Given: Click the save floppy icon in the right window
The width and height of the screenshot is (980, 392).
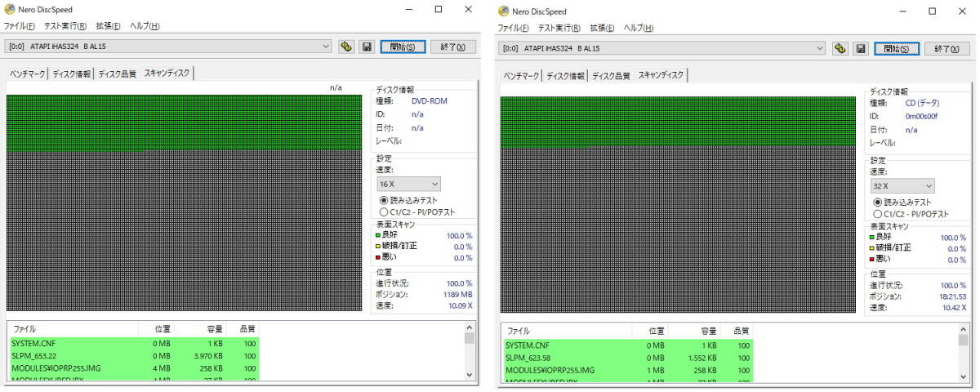Looking at the screenshot, I should coord(860,49).
